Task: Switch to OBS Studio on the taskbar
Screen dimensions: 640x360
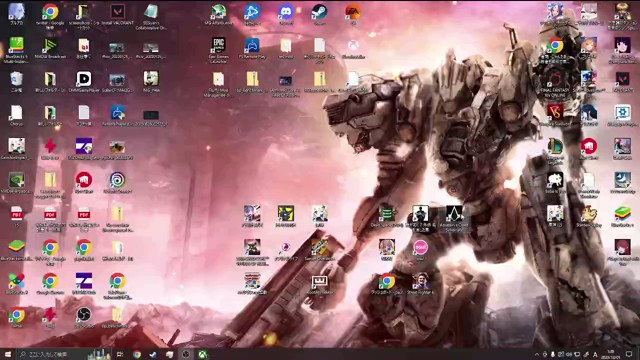Action: (186, 354)
